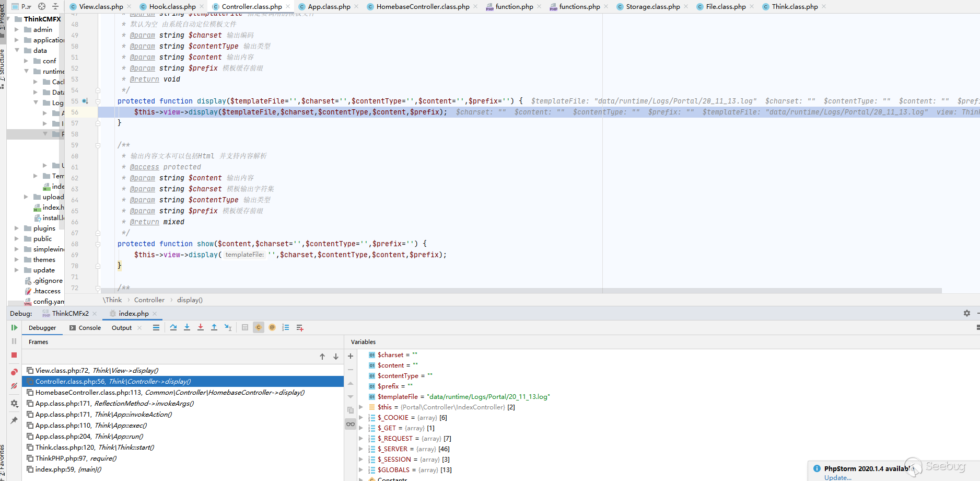Expand the admin folder in project tree
Screen dimensions: 980x481
17,30
